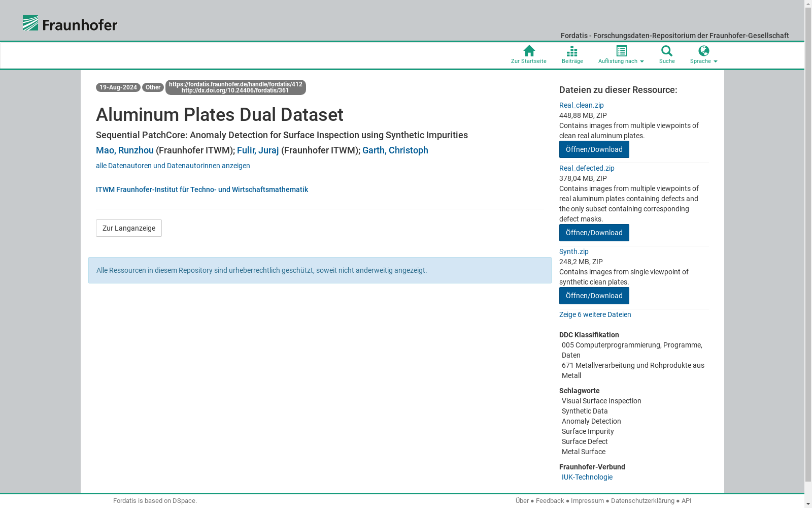Image resolution: width=812 pixels, height=508 pixels.
Task: Click keyword Surface Impurity
Action: pyautogui.click(x=588, y=431)
